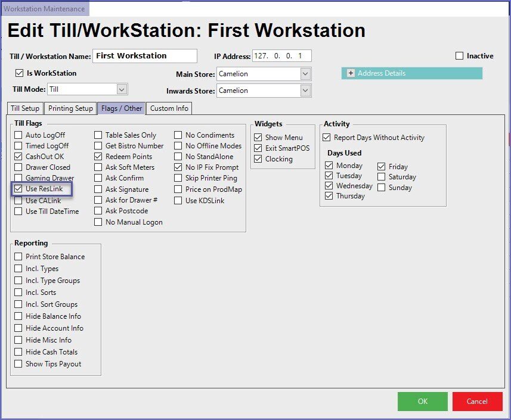This screenshot has height=420, width=511.
Task: Disable the Is WorkStation checkbox
Action: pos(20,73)
